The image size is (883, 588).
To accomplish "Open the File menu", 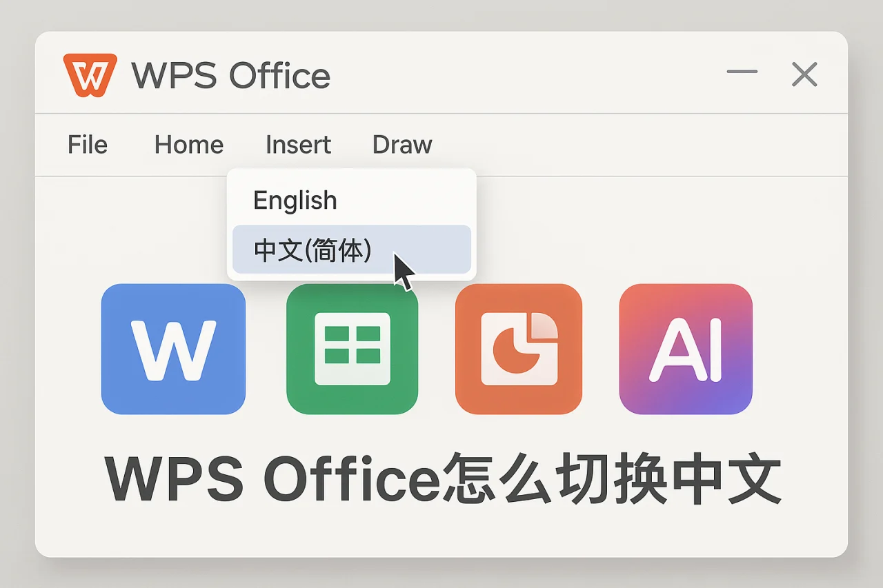I will (x=87, y=145).
